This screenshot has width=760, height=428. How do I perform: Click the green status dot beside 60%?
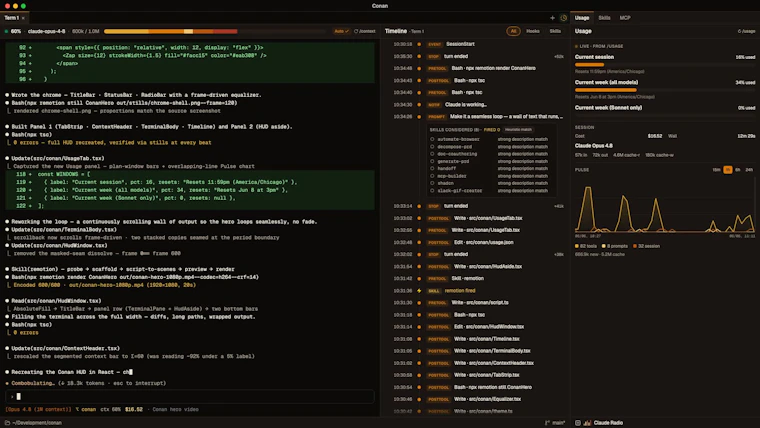tap(6, 31)
